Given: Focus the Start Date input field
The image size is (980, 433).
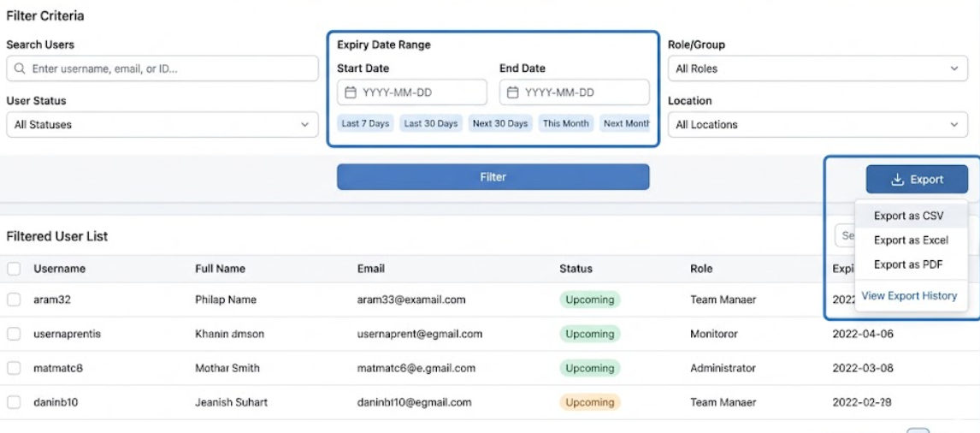Looking at the screenshot, I should pyautogui.click(x=412, y=92).
